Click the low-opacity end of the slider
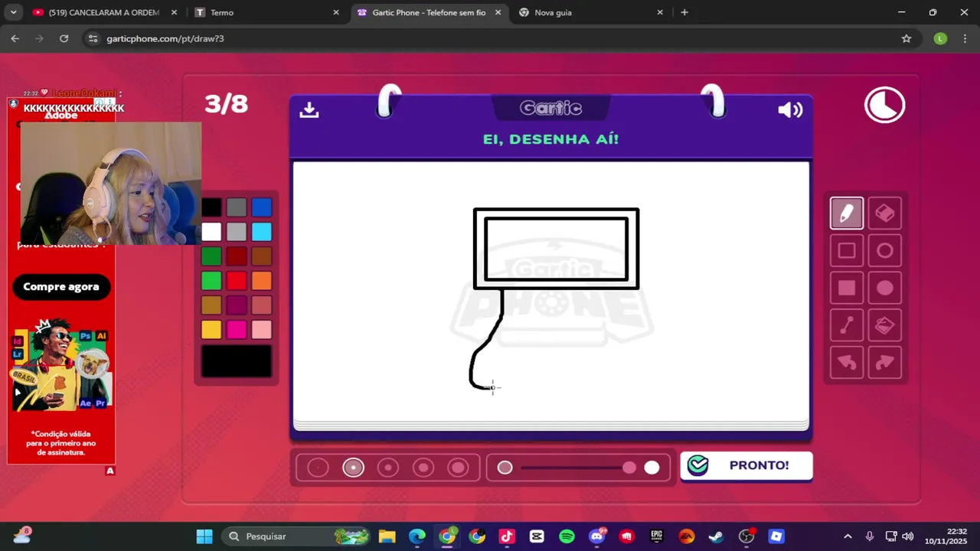 coord(505,468)
